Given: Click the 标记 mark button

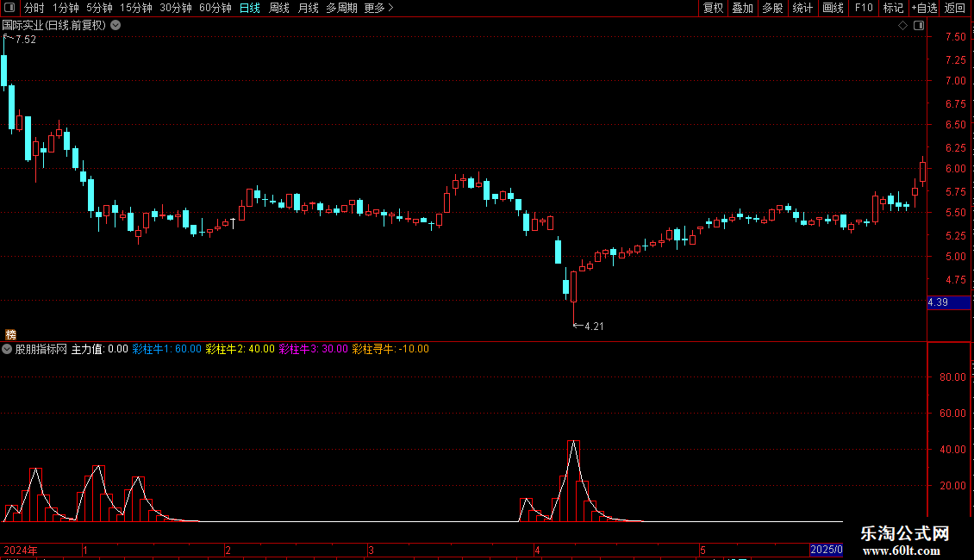Looking at the screenshot, I should point(893,8).
